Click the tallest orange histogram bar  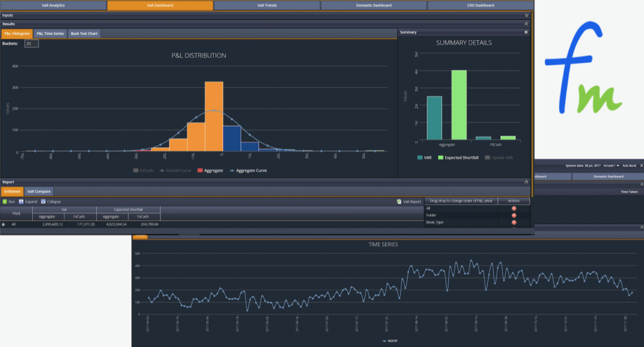214,116
